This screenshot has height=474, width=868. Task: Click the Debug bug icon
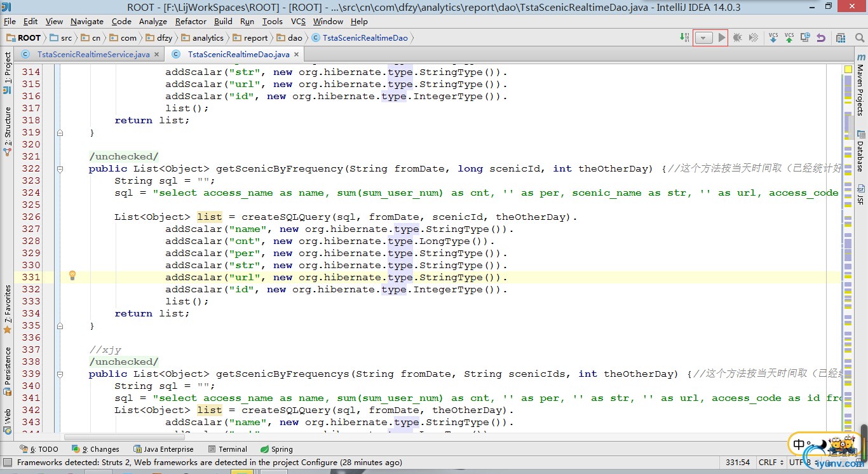pyautogui.click(x=737, y=38)
